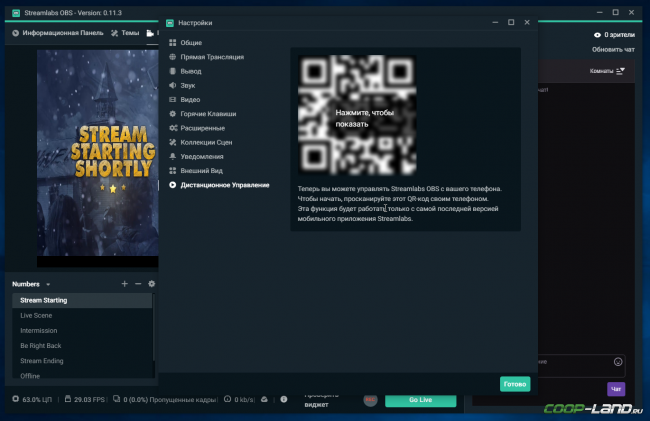Click the 29.03 FPS status entry
Image resolution: width=650 pixels, height=421 pixels.
(x=85, y=399)
